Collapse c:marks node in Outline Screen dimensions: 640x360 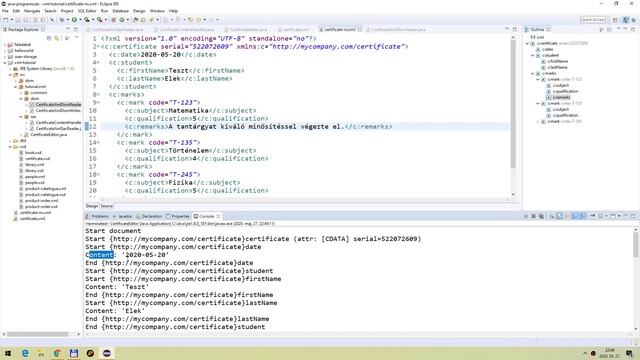point(533,73)
